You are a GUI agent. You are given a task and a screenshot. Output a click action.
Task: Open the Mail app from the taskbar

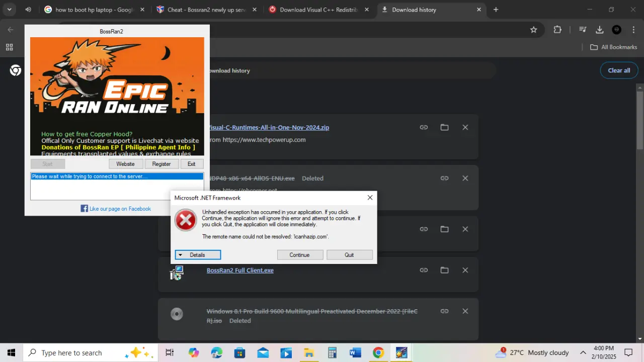click(263, 352)
